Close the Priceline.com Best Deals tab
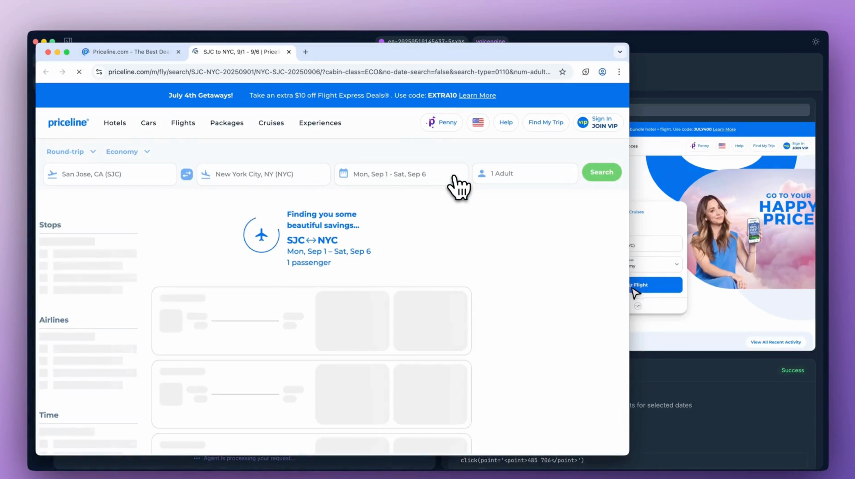Viewport: 855px width, 479px height. coord(178,52)
